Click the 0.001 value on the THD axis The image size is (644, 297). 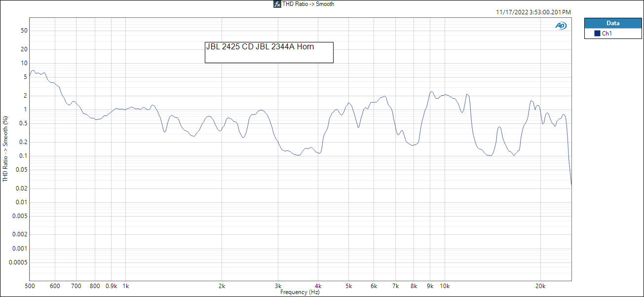(x=20, y=249)
